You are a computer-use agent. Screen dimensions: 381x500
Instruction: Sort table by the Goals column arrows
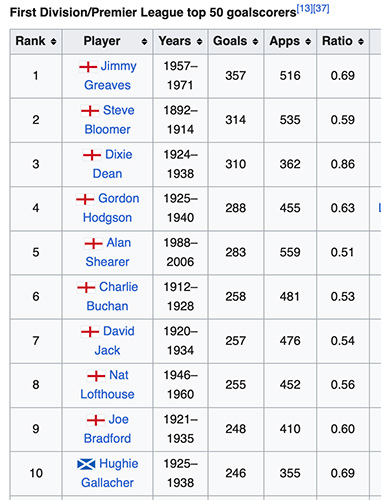(x=255, y=42)
